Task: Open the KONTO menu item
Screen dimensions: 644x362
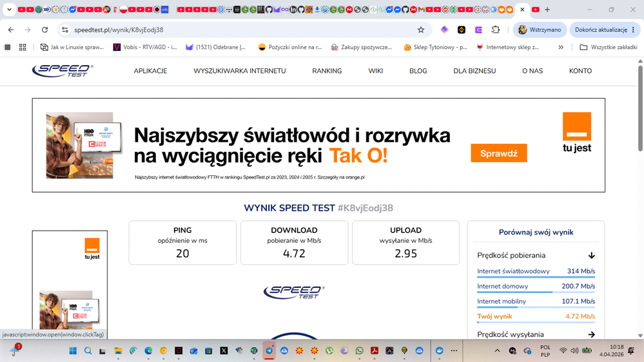Action: (580, 71)
